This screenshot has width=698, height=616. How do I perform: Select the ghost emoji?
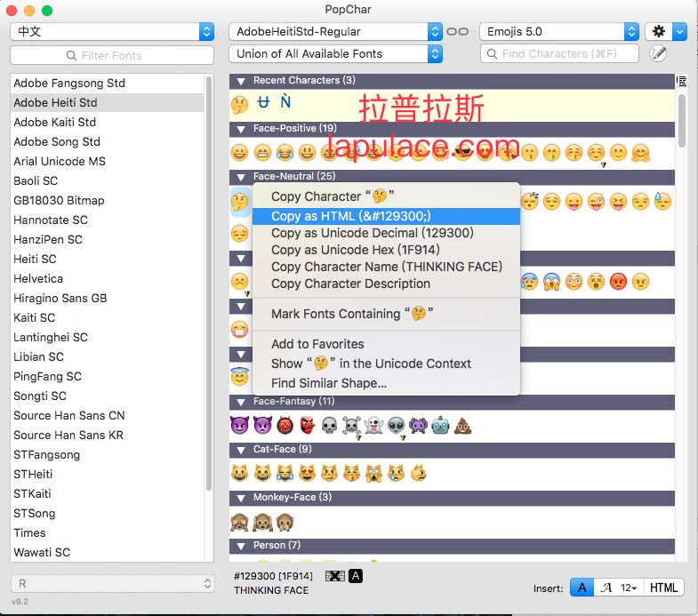pyautogui.click(x=373, y=426)
